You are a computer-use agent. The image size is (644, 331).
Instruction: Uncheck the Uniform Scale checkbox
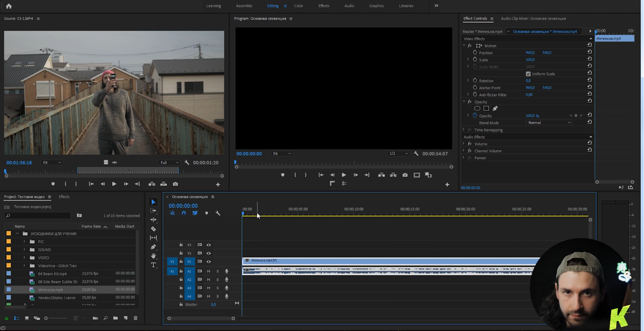click(528, 74)
